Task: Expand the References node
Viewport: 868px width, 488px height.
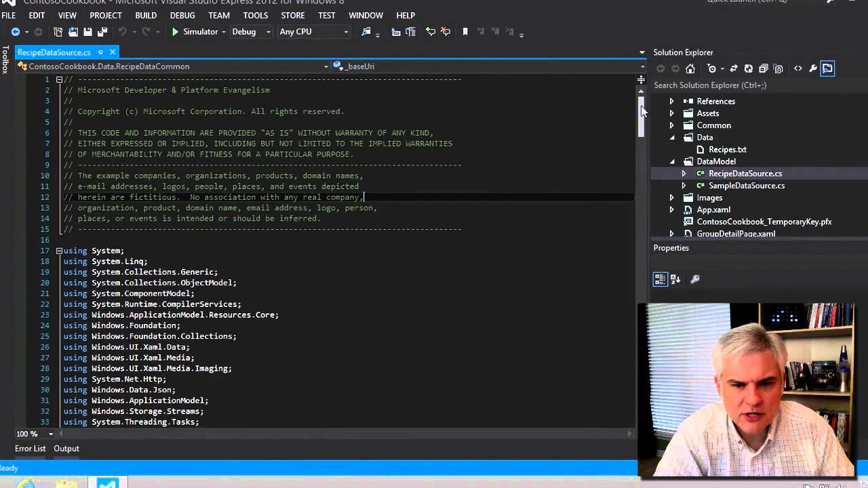Action: pos(671,101)
